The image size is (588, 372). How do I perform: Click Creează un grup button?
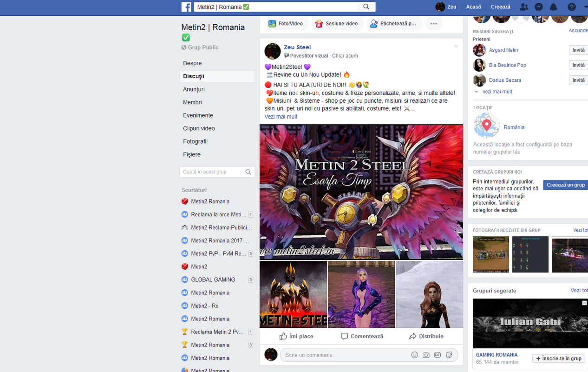[x=566, y=185]
